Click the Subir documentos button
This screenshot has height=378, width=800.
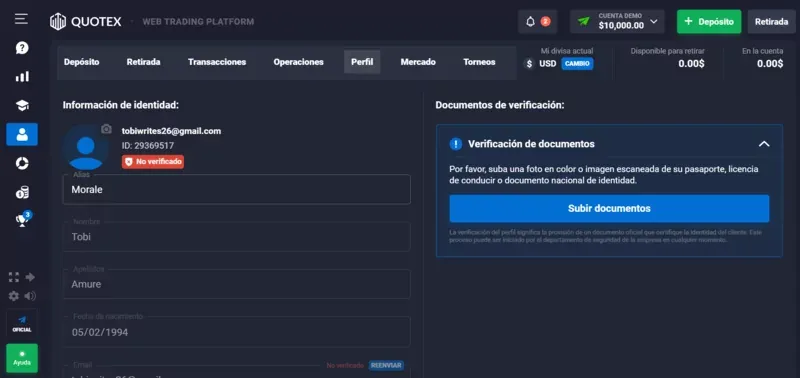pos(609,208)
